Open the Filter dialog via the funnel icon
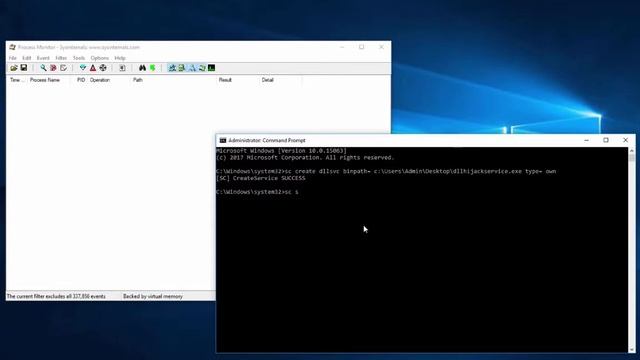The height and width of the screenshot is (360, 640). (x=83, y=68)
